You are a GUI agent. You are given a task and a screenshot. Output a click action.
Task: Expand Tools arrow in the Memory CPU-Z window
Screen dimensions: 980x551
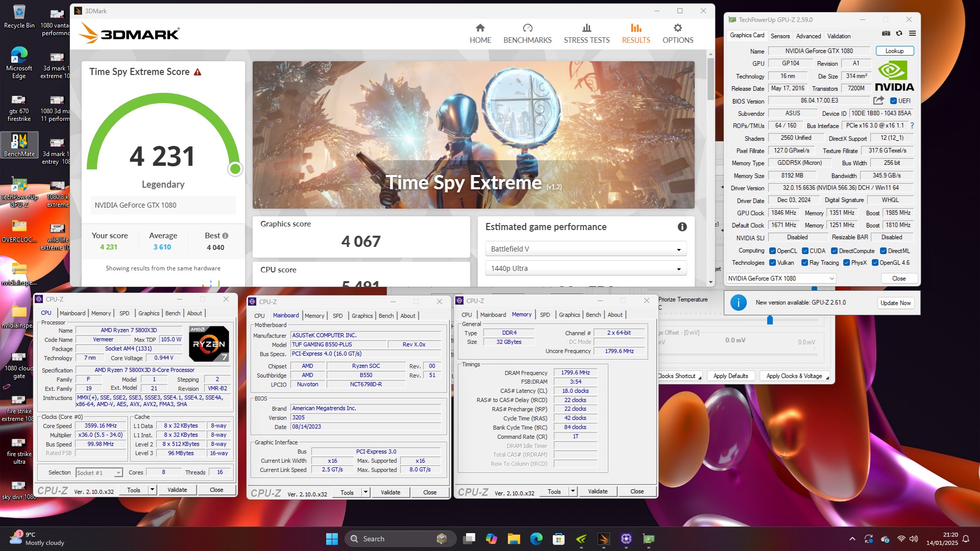573,491
